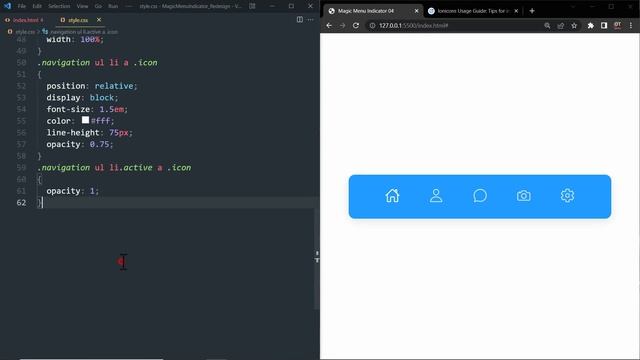Bookmark this page with star icon

click(x=574, y=25)
